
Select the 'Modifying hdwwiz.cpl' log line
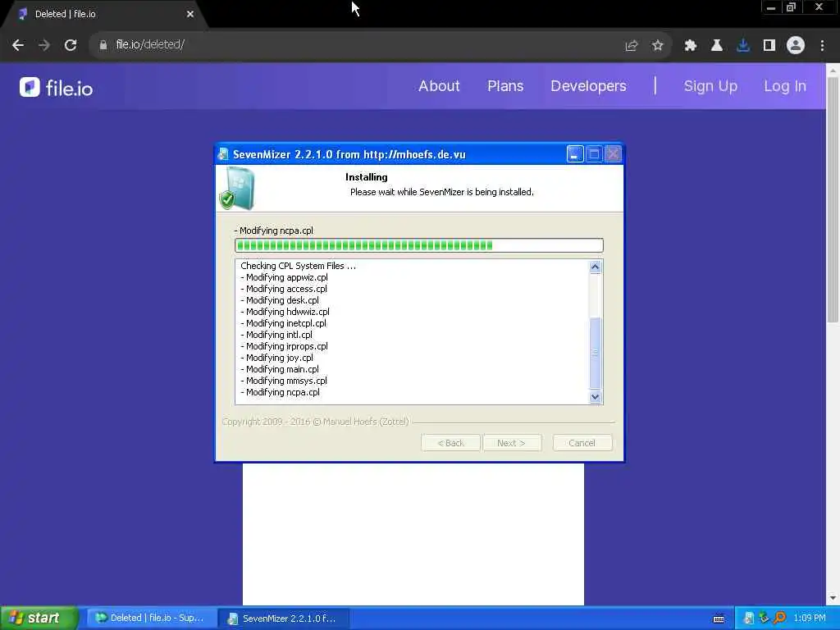click(x=285, y=312)
